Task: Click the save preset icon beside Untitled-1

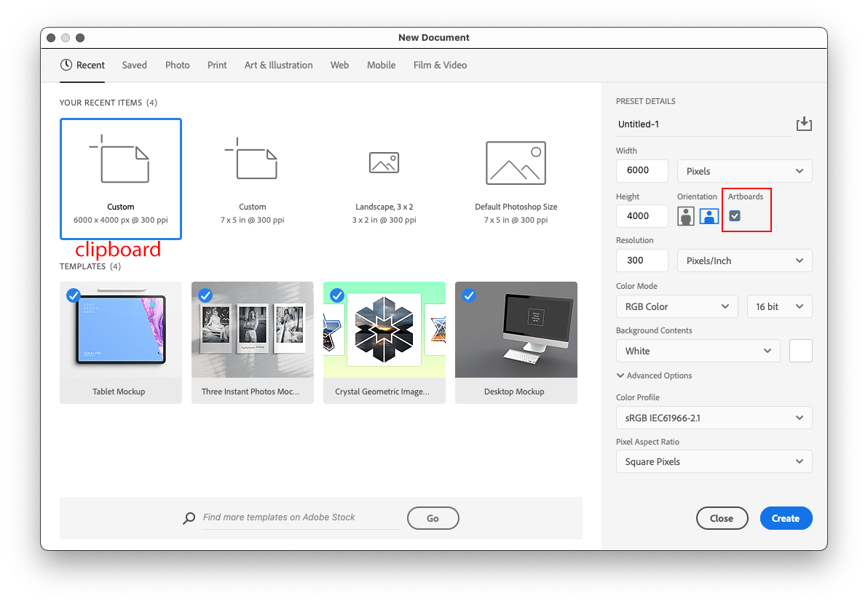Action: tap(804, 124)
